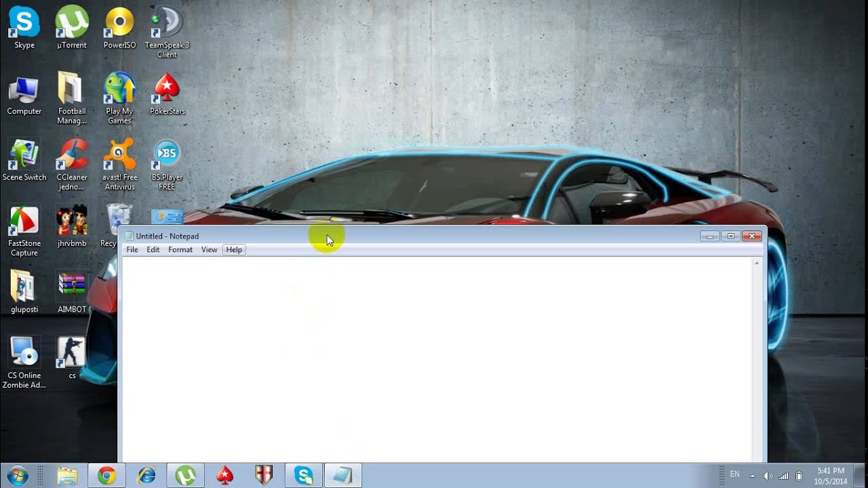The image size is (868, 488).
Task: Click the Notepad taskbar button
Action: coord(342,476)
